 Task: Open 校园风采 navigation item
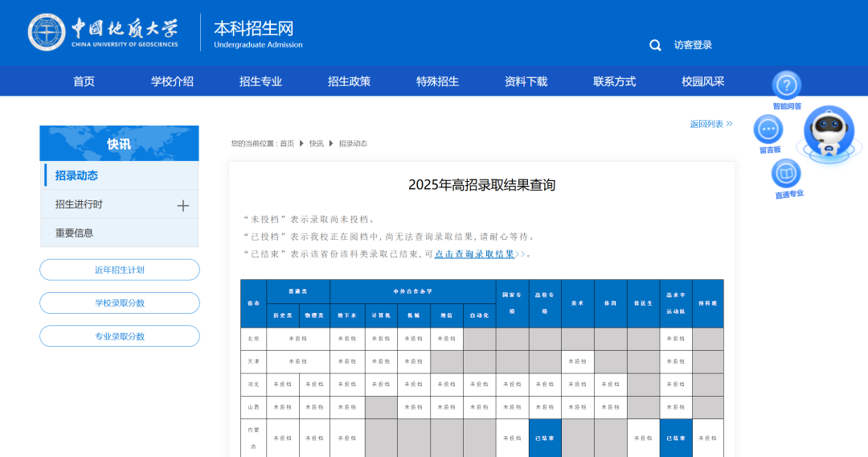703,81
